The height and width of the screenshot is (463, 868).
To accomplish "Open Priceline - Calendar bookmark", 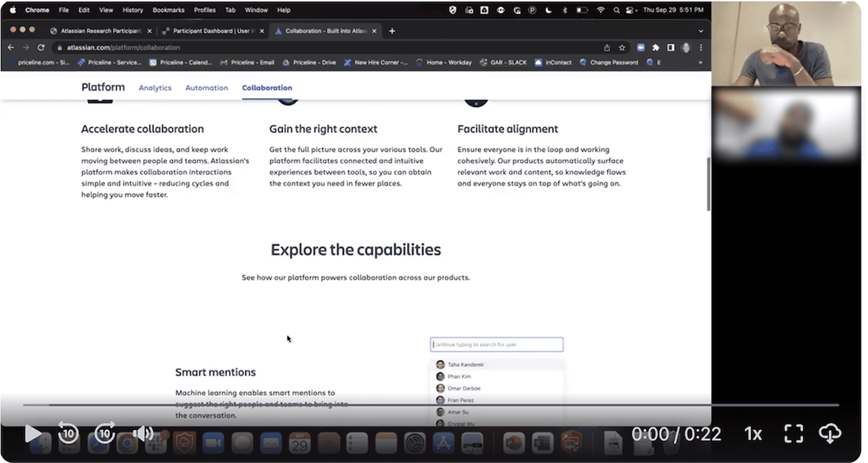I will click(x=181, y=62).
